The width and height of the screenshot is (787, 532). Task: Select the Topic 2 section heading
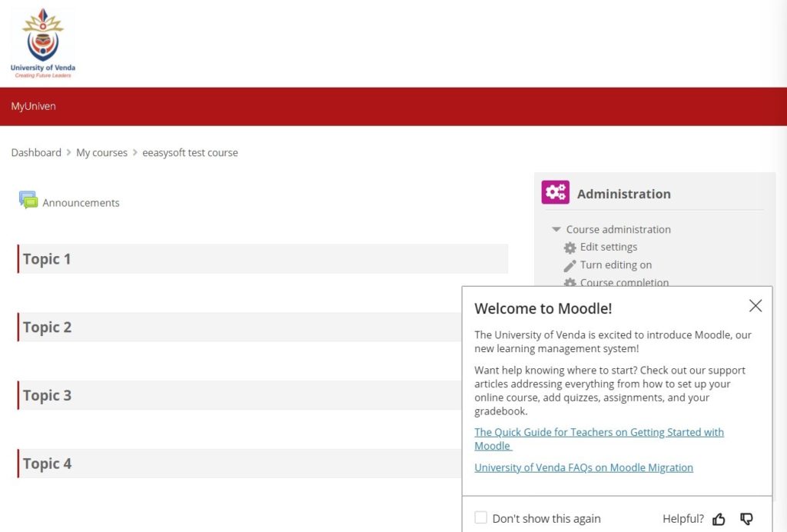(x=47, y=328)
